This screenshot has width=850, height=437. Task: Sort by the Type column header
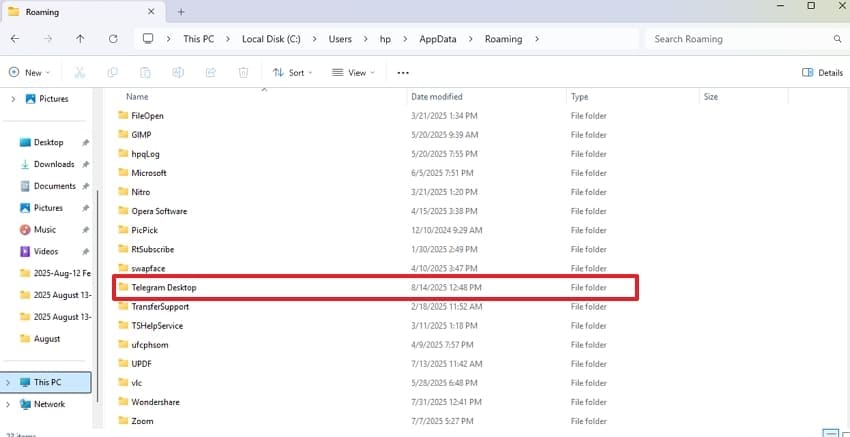(x=579, y=97)
